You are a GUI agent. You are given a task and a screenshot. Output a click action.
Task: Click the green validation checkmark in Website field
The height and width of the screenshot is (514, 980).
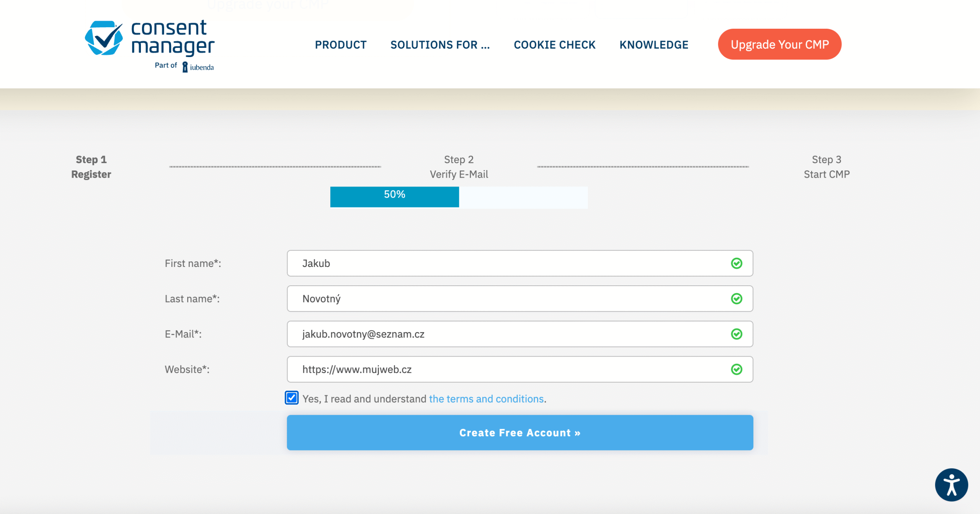click(736, 369)
